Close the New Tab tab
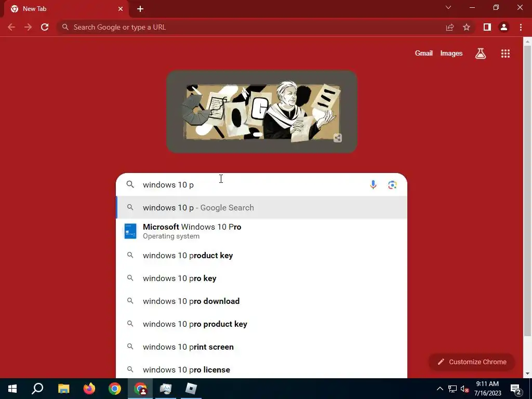The width and height of the screenshot is (532, 399). [121, 9]
